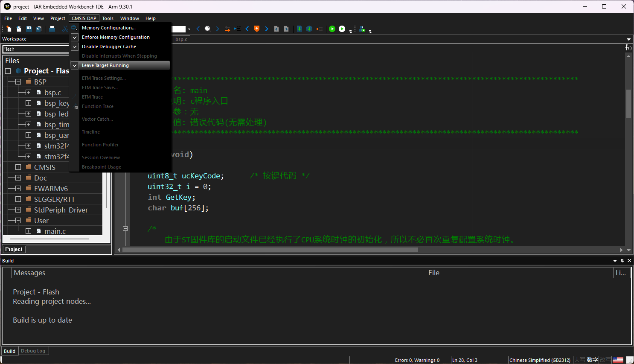
Task: Uncheck Leave Target Running option
Action: [105, 65]
